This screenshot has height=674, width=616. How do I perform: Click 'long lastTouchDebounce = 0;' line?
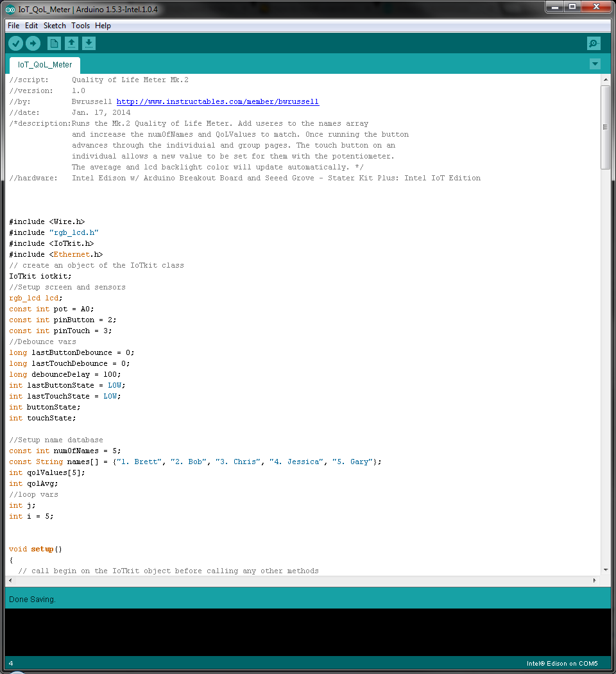click(69, 364)
